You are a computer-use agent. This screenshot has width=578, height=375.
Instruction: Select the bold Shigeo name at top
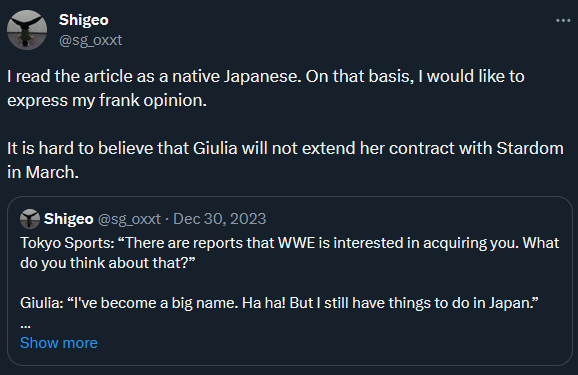pyautogui.click(x=84, y=20)
